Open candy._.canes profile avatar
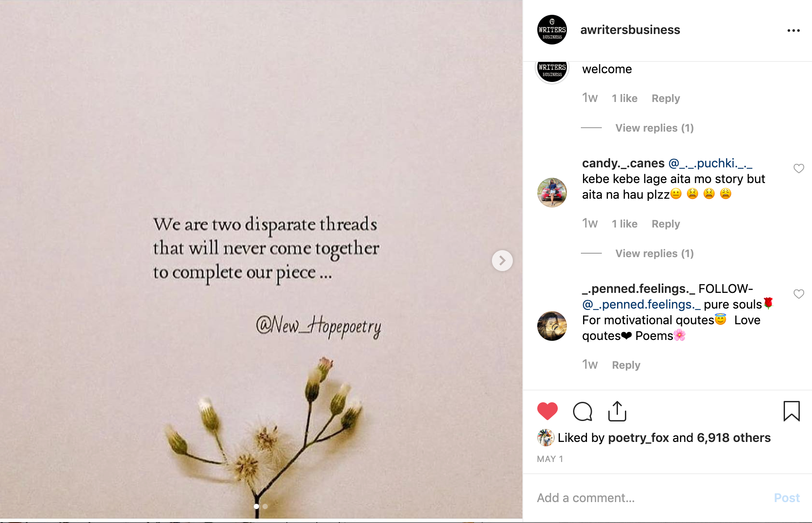 pyautogui.click(x=552, y=193)
